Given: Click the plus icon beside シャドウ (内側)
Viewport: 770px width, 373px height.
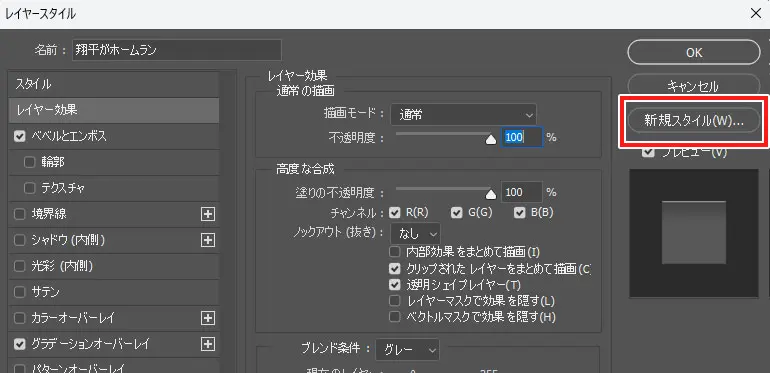Looking at the screenshot, I should (x=208, y=240).
